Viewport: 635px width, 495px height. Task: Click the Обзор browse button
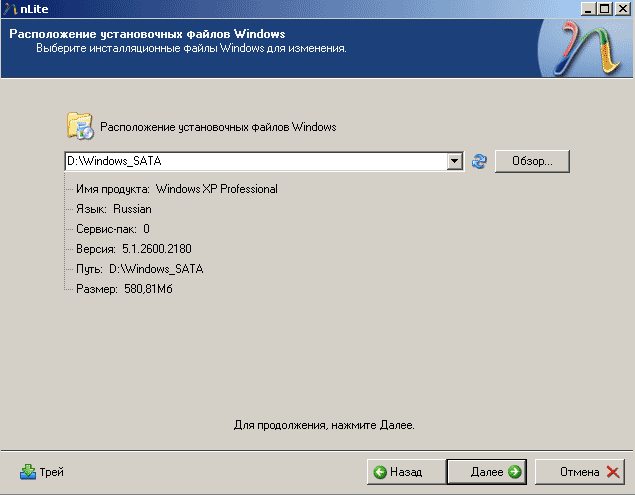(x=532, y=161)
